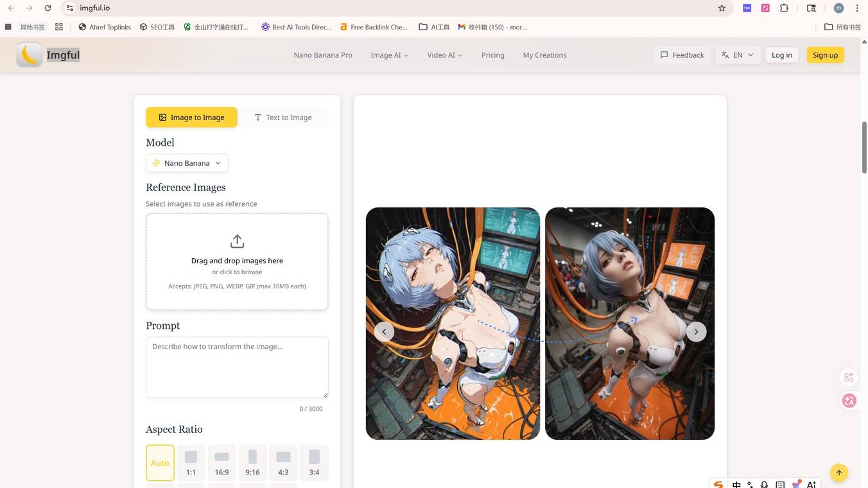This screenshot has width=868, height=488.
Task: Open the pink translate extension icon
Action: 765,8
